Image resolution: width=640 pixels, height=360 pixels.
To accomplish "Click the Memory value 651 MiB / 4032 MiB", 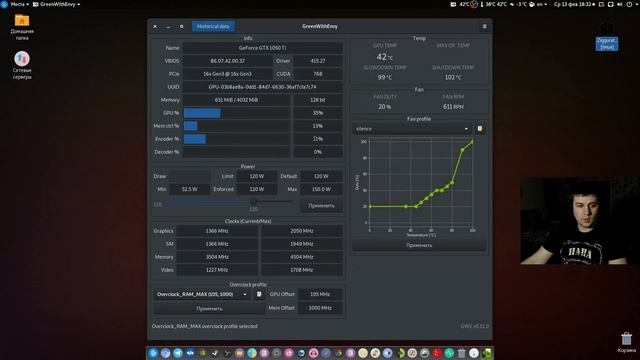I will [236, 100].
